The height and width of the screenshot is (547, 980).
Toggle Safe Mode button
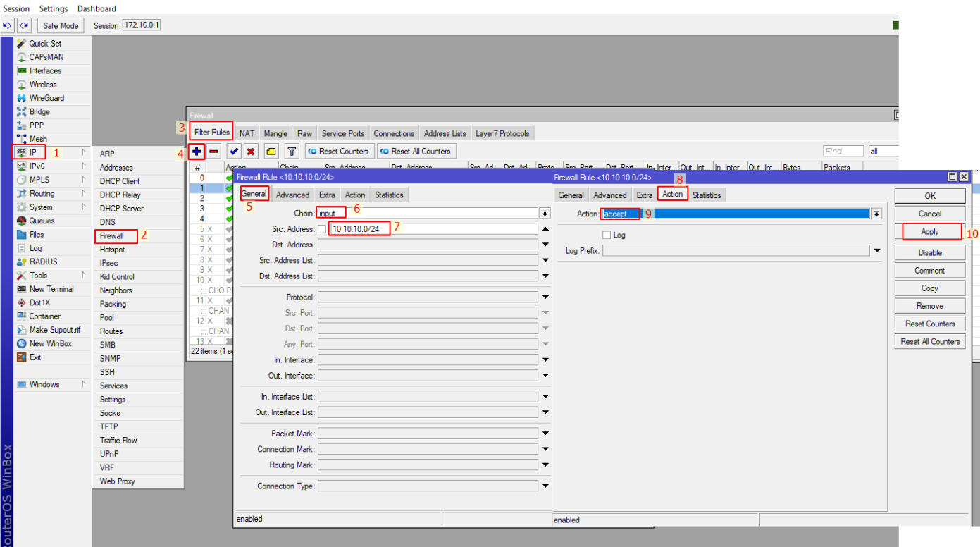61,26
